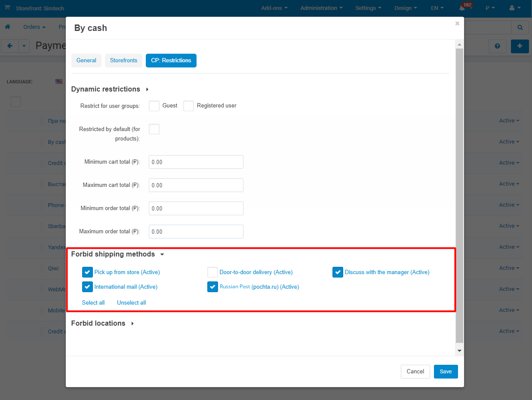Click the Maximum cart total input field
The width and height of the screenshot is (532, 400).
tap(196, 185)
